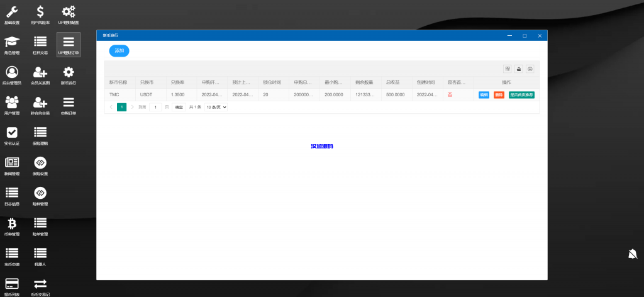Click the table export icon
This screenshot has height=297, width=644.
pos(519,69)
